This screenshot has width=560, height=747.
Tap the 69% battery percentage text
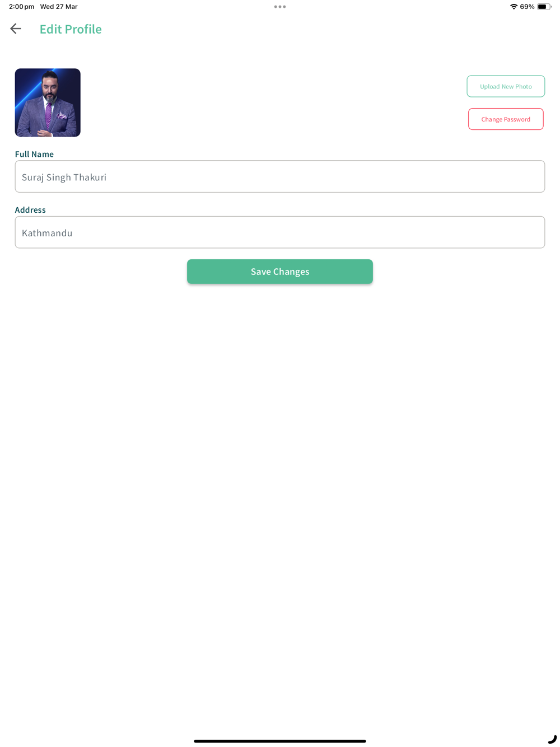click(x=527, y=7)
